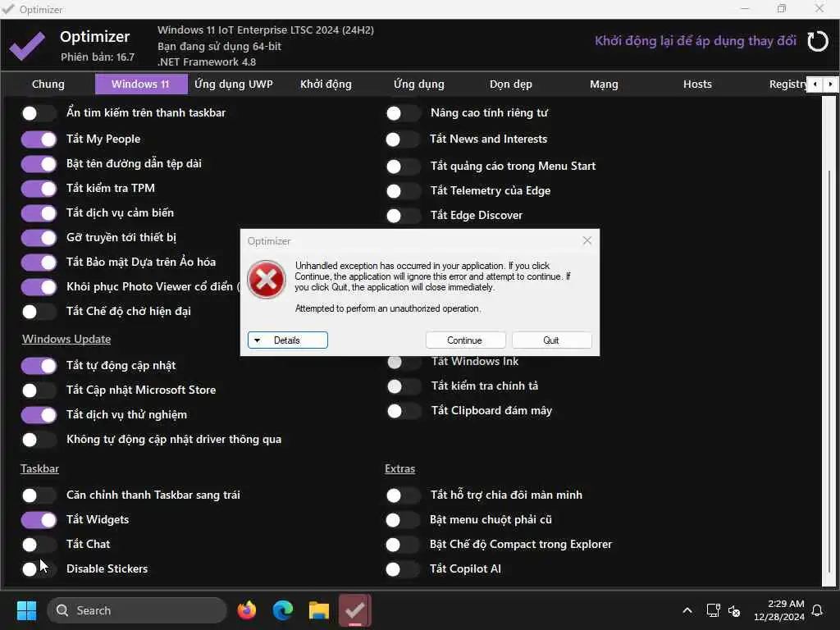Toggle Tắt Chế độ chờ hiện đại

click(39, 311)
